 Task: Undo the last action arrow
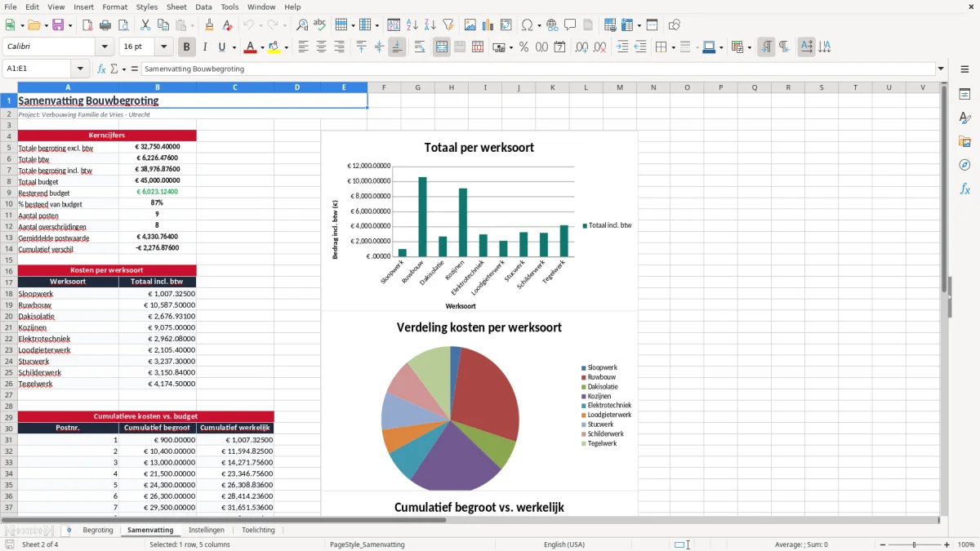pos(248,25)
